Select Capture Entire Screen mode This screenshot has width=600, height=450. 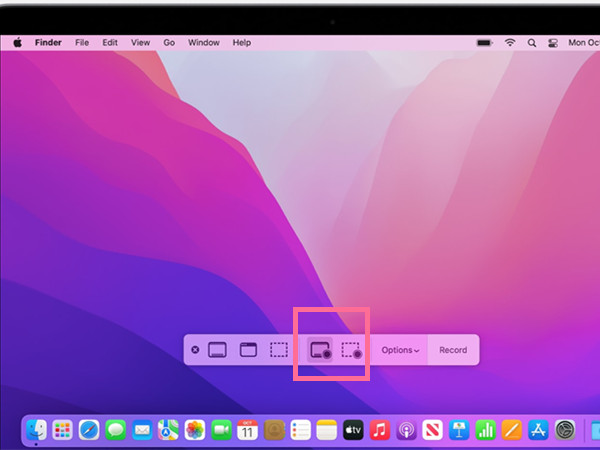point(218,350)
